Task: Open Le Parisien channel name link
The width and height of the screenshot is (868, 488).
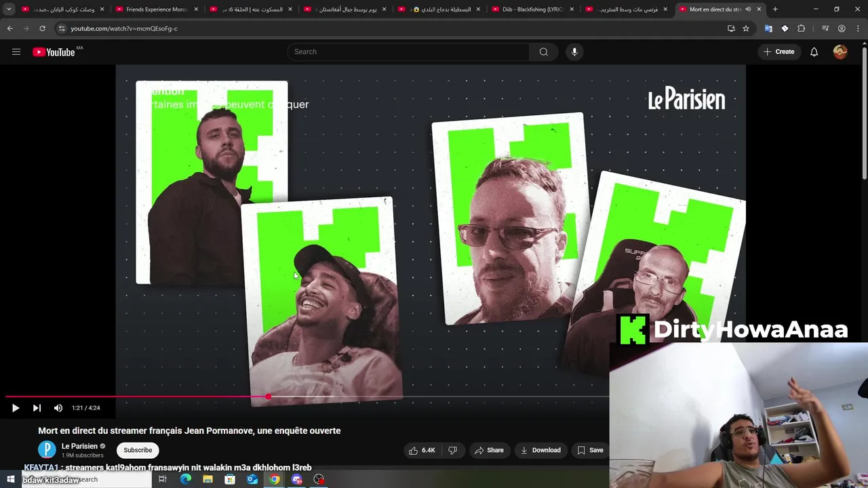Action: point(79,446)
